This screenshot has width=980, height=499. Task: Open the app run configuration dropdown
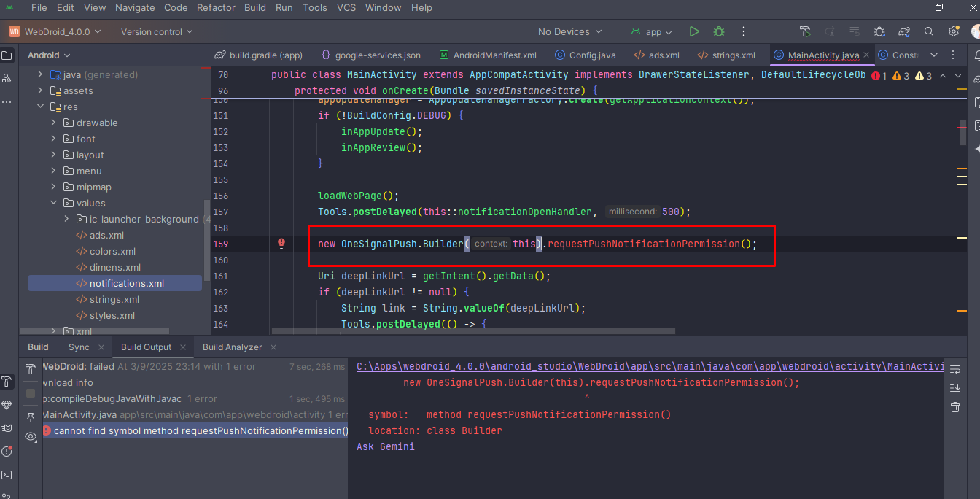point(651,31)
